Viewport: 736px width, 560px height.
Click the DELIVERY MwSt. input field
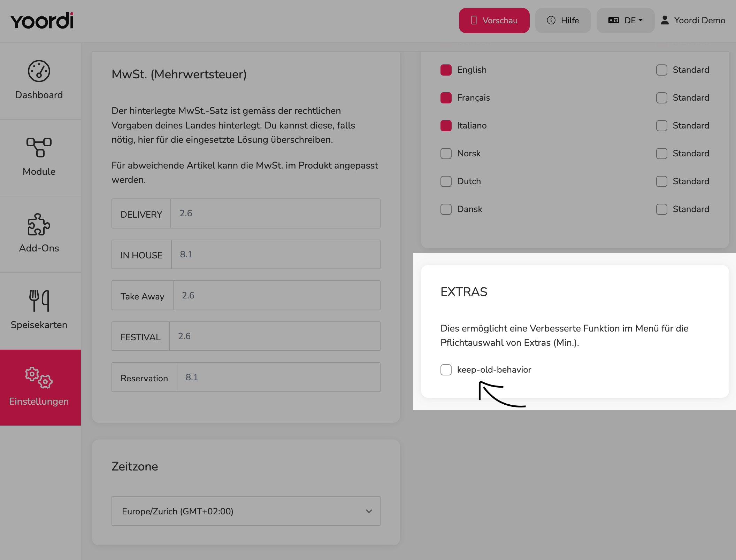click(x=275, y=213)
